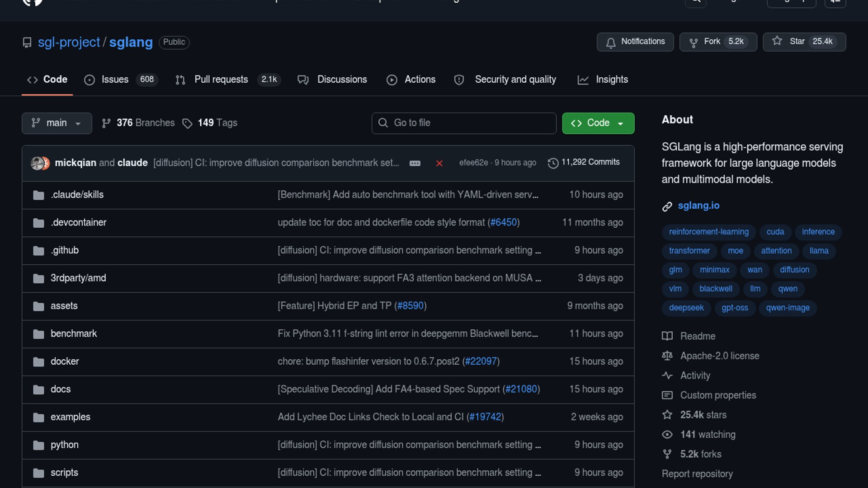Click the Notifications bell button

635,42
